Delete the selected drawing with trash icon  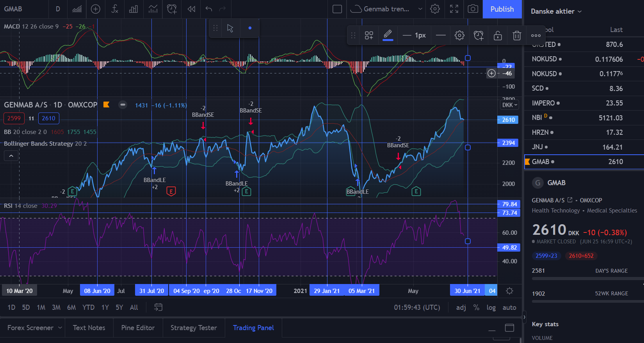[517, 36]
